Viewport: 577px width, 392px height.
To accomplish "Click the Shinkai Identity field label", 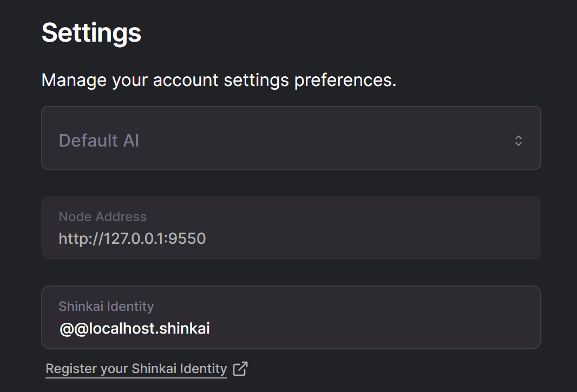I will (x=106, y=307).
